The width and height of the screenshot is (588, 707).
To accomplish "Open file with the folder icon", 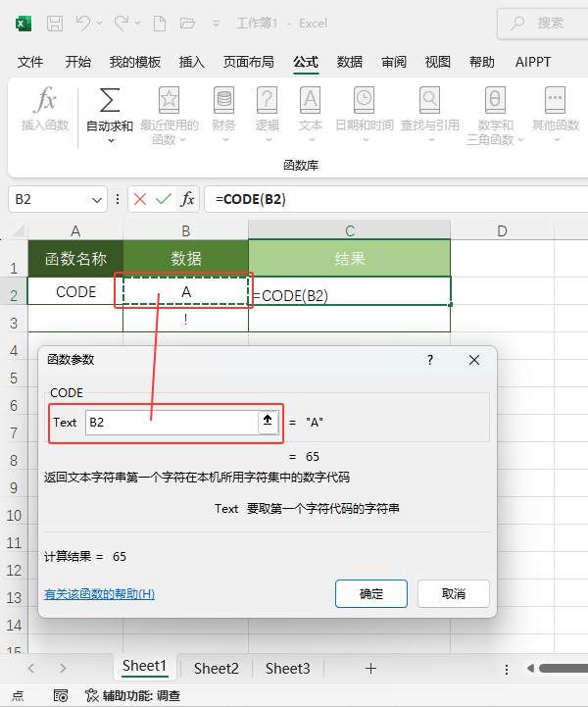I will click(x=187, y=23).
